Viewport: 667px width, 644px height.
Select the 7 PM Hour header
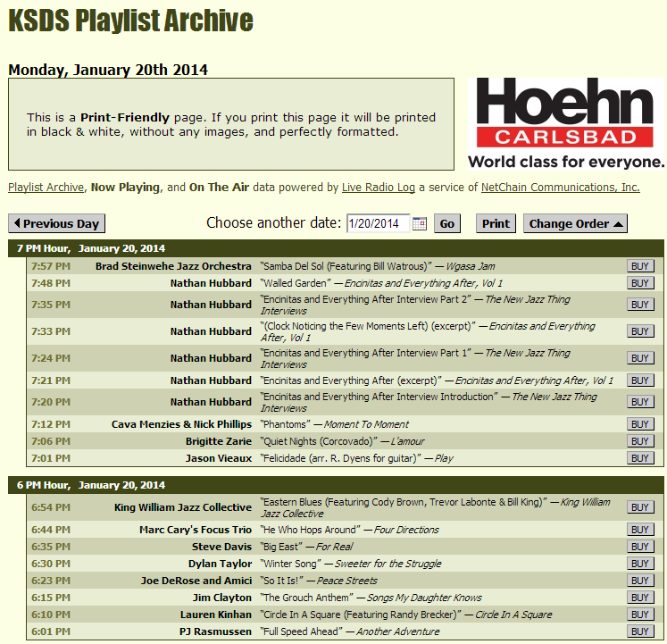click(336, 248)
